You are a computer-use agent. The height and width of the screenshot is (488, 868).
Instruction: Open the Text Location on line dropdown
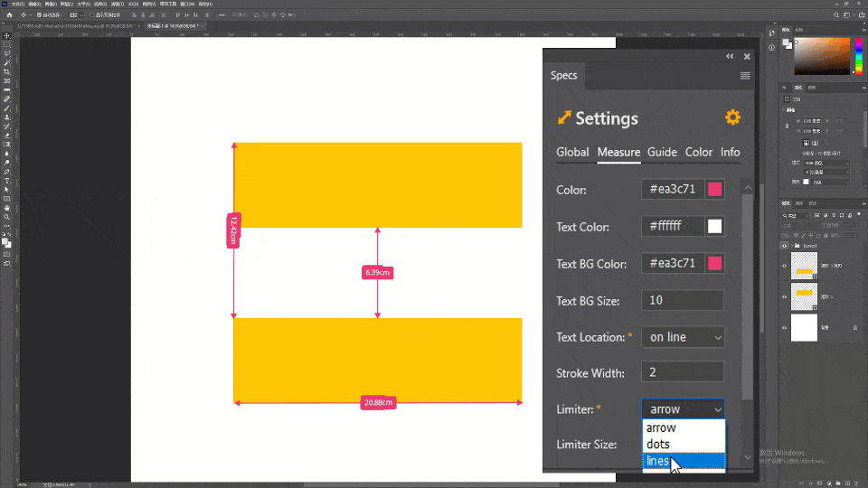(x=684, y=337)
